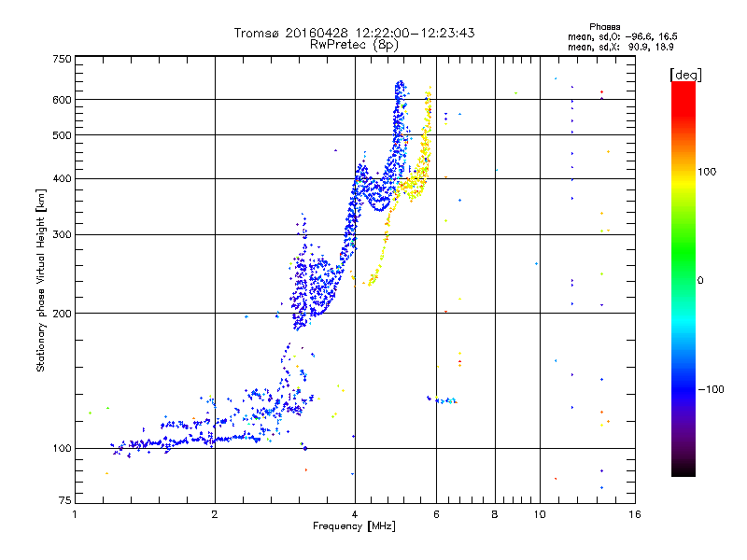This screenshot has height=560, width=747.
Task: Click the colorbar label '100'
Action: (x=707, y=172)
